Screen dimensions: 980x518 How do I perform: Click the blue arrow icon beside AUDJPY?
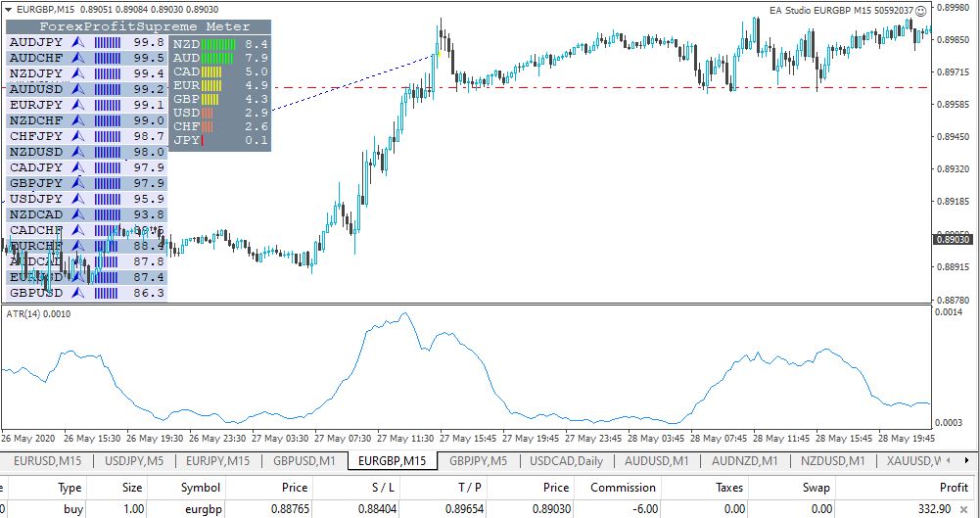79,43
